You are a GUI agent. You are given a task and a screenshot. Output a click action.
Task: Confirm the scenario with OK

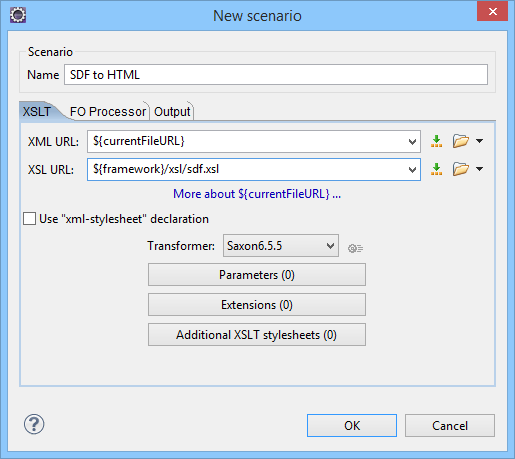pos(352,425)
